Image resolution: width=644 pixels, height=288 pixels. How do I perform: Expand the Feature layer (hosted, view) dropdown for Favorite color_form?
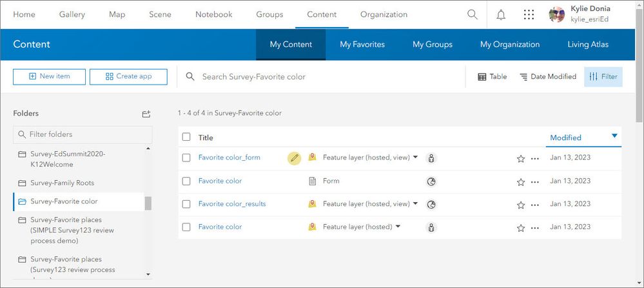(415, 157)
